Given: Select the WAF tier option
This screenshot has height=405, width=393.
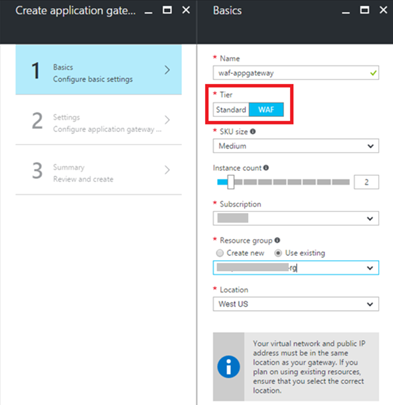Looking at the screenshot, I should (266, 110).
